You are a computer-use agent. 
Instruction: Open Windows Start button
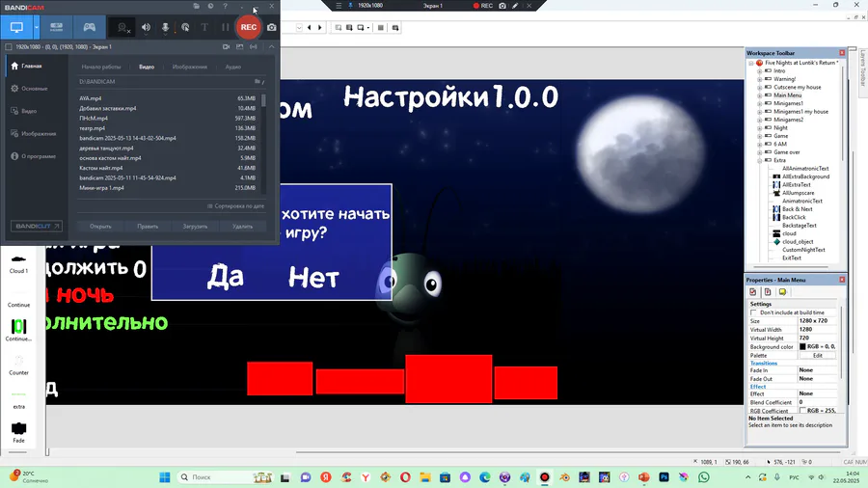[x=164, y=477]
